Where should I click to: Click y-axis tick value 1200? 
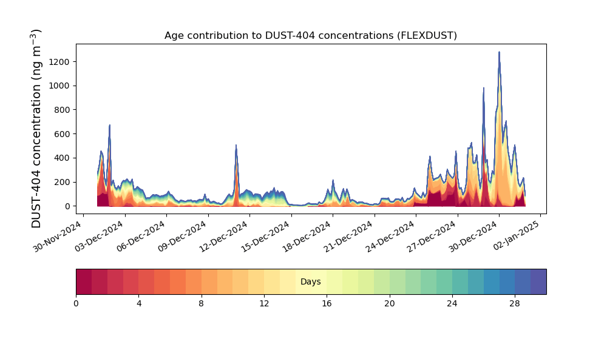click(x=59, y=62)
